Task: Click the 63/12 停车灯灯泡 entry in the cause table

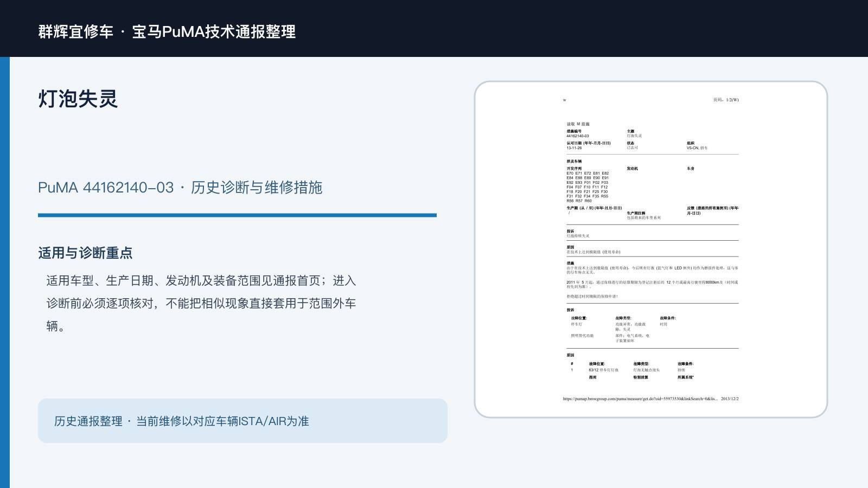Action: (x=603, y=370)
